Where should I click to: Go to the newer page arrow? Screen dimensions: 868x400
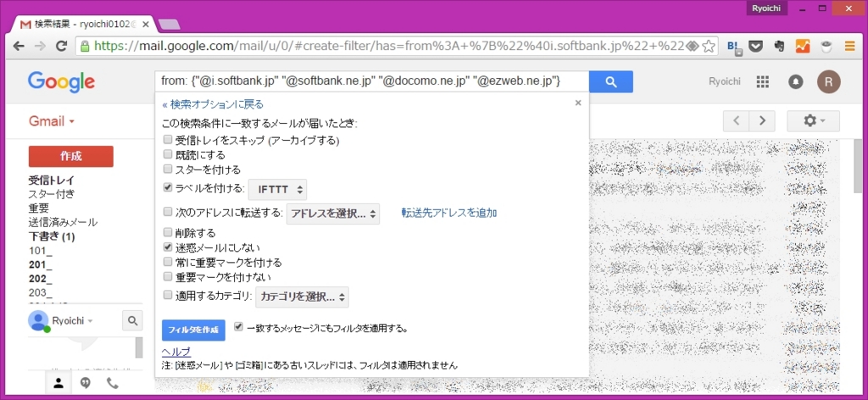737,121
